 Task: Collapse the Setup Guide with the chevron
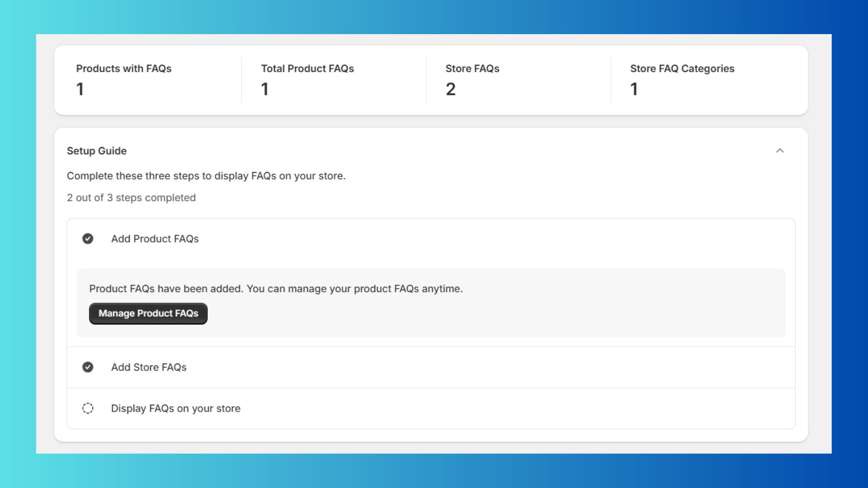pyautogui.click(x=780, y=151)
